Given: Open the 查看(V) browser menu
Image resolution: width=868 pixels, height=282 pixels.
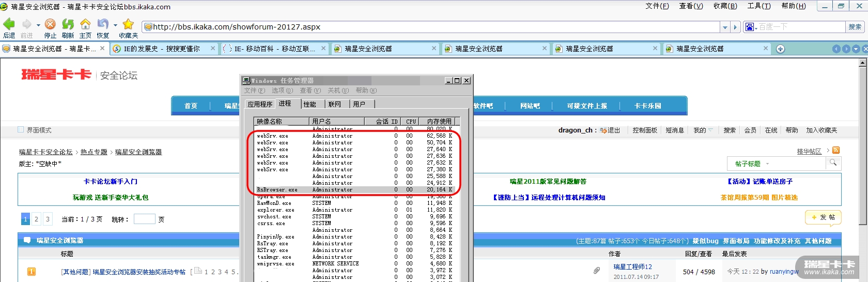Looking at the screenshot, I should pyautogui.click(x=691, y=6).
